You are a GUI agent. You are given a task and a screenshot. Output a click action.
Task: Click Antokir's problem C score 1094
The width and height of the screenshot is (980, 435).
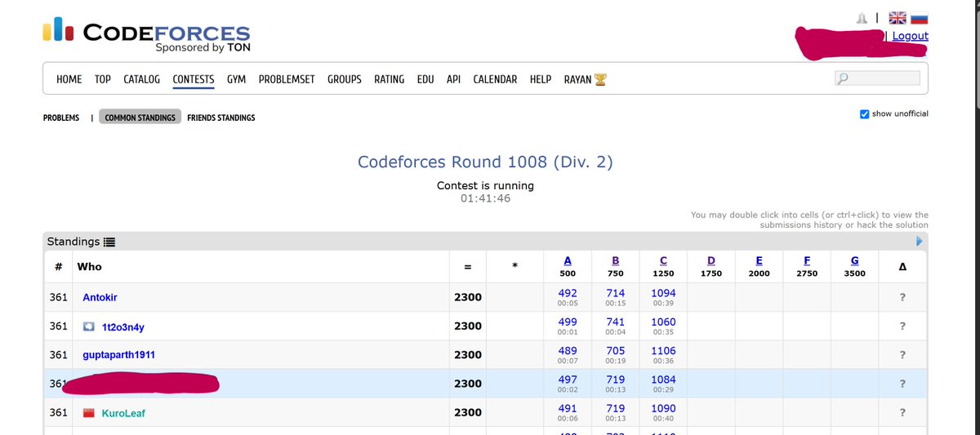[x=663, y=293]
